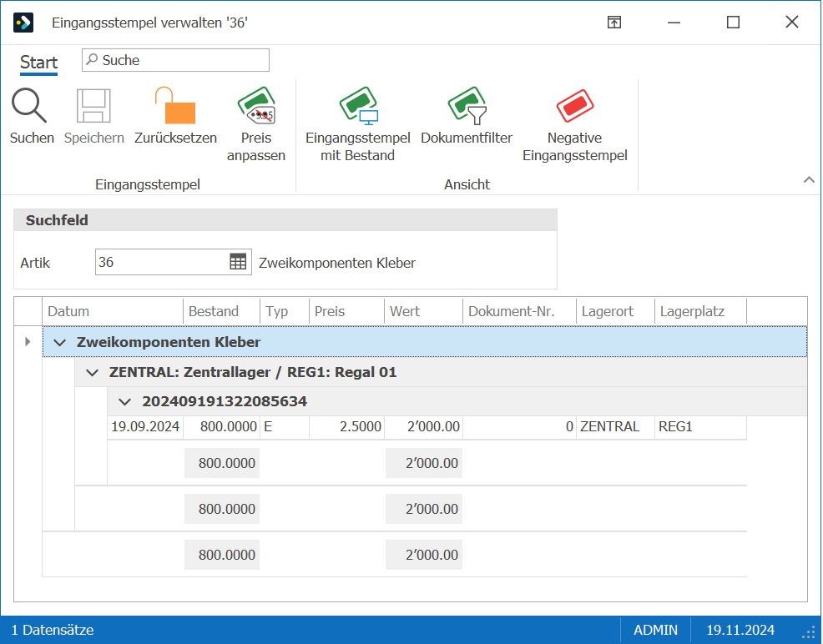Open the article lookup grid icon
The height and width of the screenshot is (644, 823).
pyautogui.click(x=238, y=262)
